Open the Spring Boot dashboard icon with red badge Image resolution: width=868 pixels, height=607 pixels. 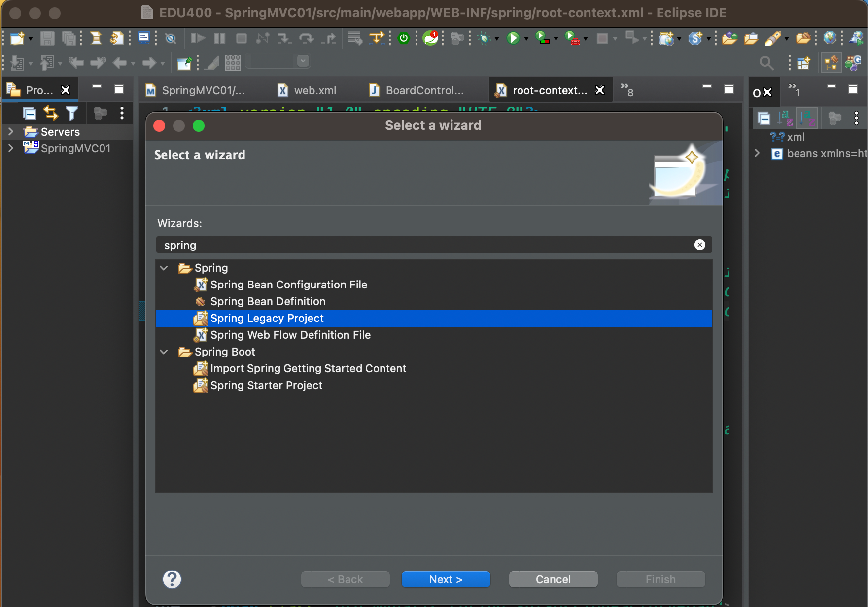[x=431, y=38]
